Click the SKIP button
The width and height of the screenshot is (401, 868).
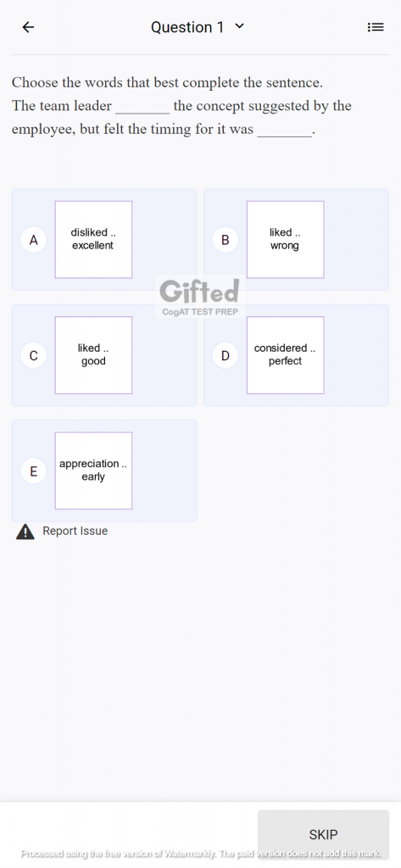324,834
